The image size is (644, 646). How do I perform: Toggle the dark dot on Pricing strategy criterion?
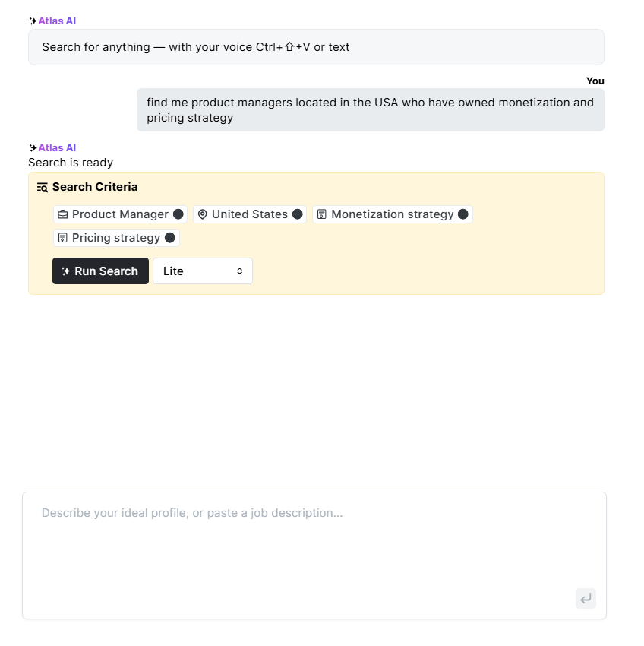tap(170, 238)
